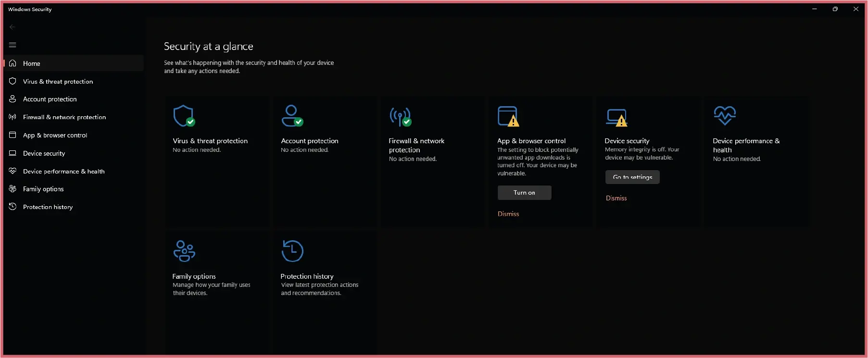Go to Virus & threat protection in sidebar
This screenshot has height=358, width=868.
tap(74, 81)
